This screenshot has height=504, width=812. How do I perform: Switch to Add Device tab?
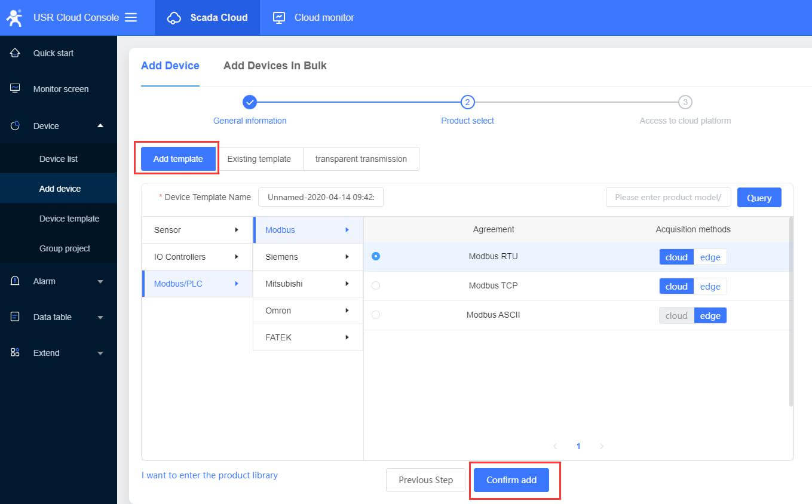(170, 66)
